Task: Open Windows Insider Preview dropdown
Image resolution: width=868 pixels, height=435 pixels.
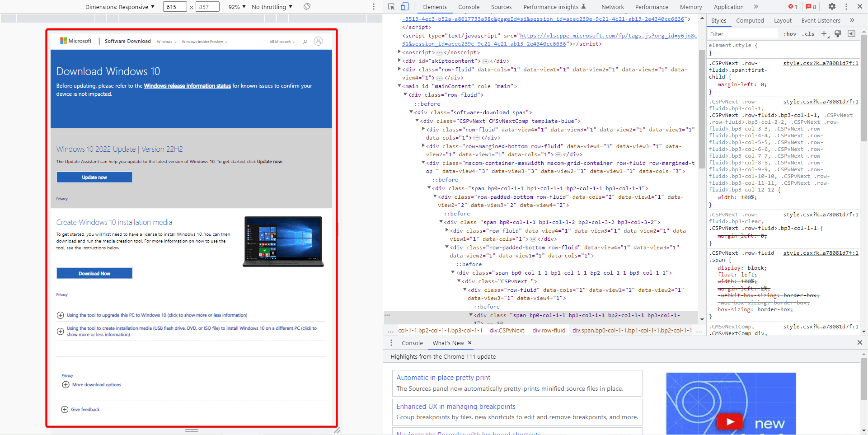Action: point(204,42)
